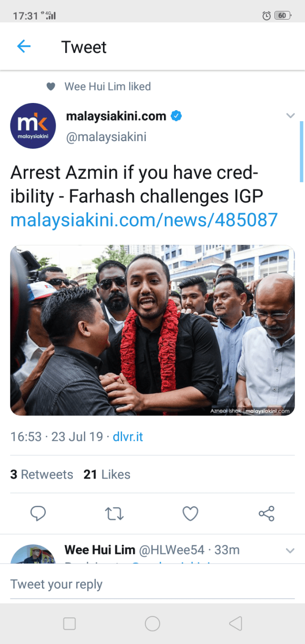The height and width of the screenshot is (644, 305).
Task: View the 3 Retweets list
Action: 41,474
